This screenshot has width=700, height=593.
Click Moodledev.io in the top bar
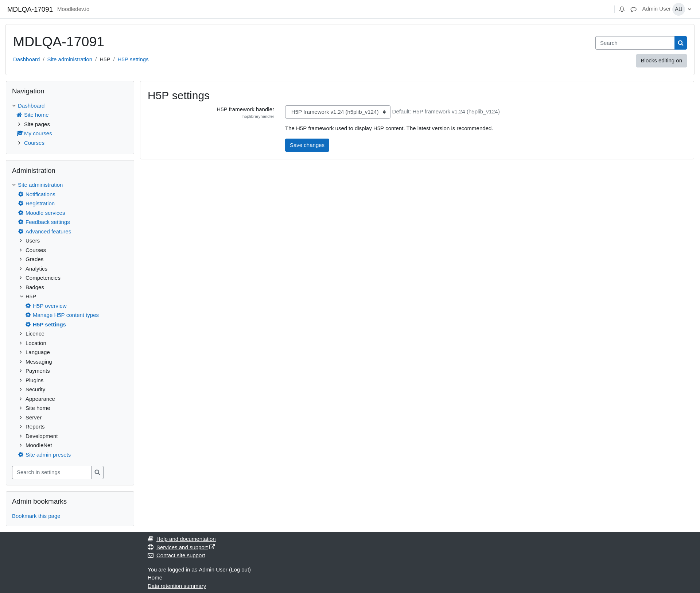click(x=73, y=9)
